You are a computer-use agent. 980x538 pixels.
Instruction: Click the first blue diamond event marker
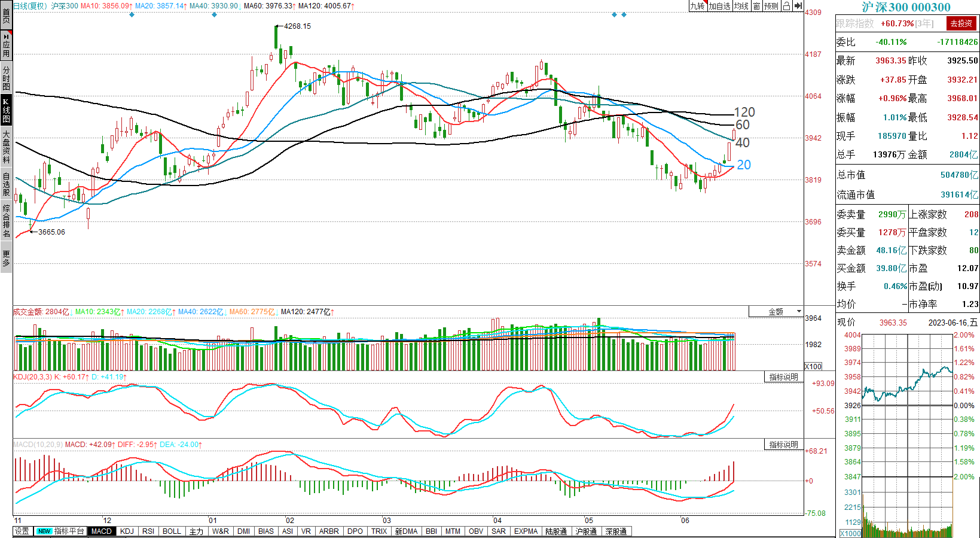coord(132,15)
